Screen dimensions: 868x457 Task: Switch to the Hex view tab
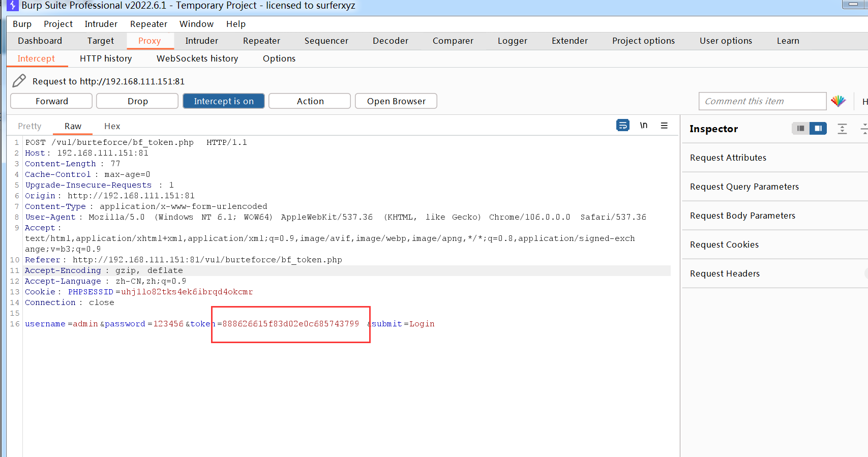click(112, 126)
